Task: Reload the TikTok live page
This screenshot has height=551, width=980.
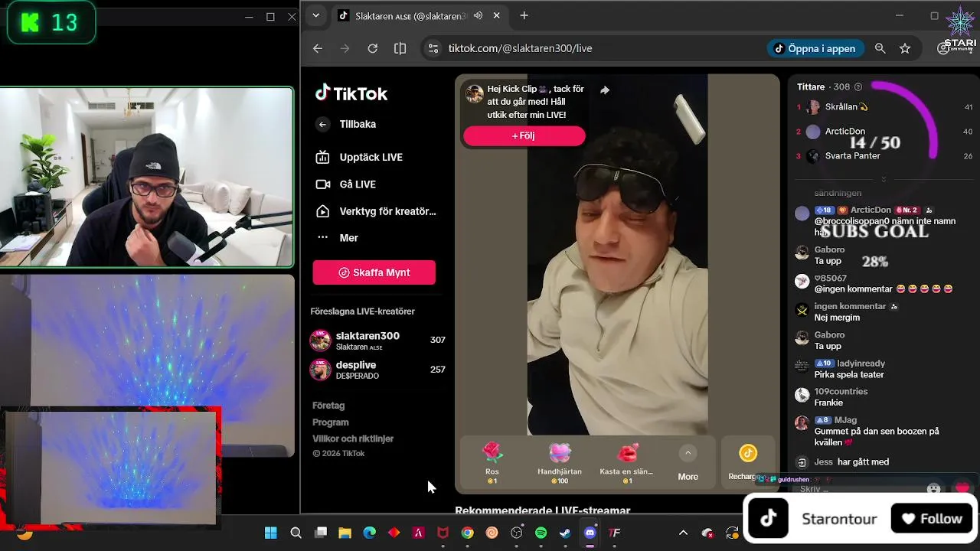Action: (372, 48)
